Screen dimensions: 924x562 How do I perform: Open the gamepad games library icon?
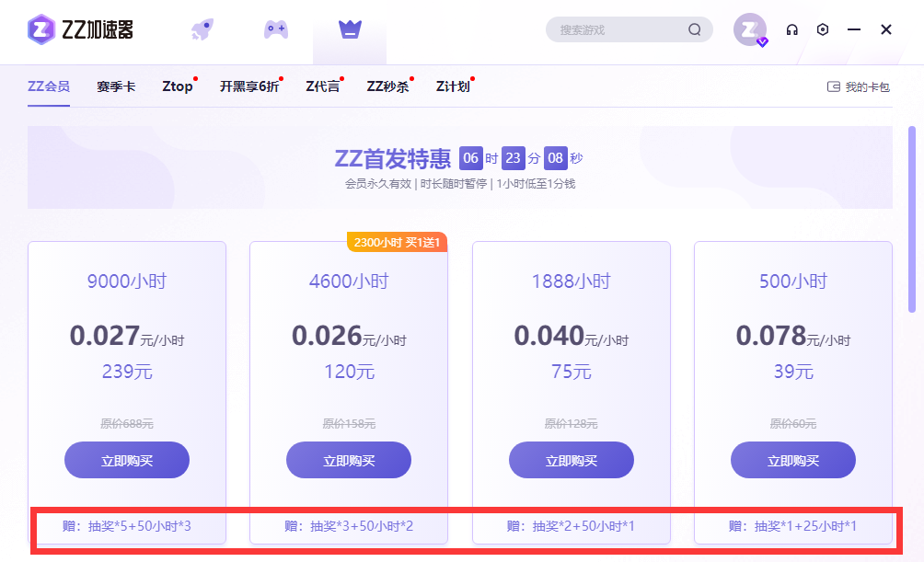(276, 29)
